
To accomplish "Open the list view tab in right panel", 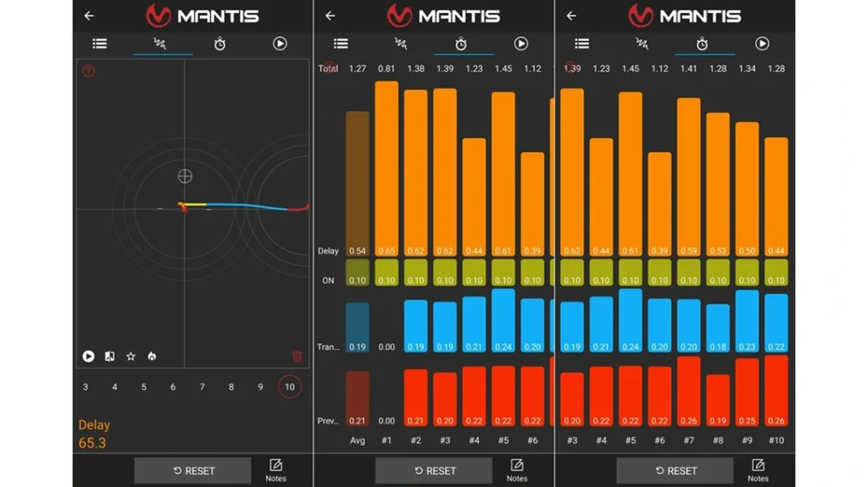I will [581, 43].
